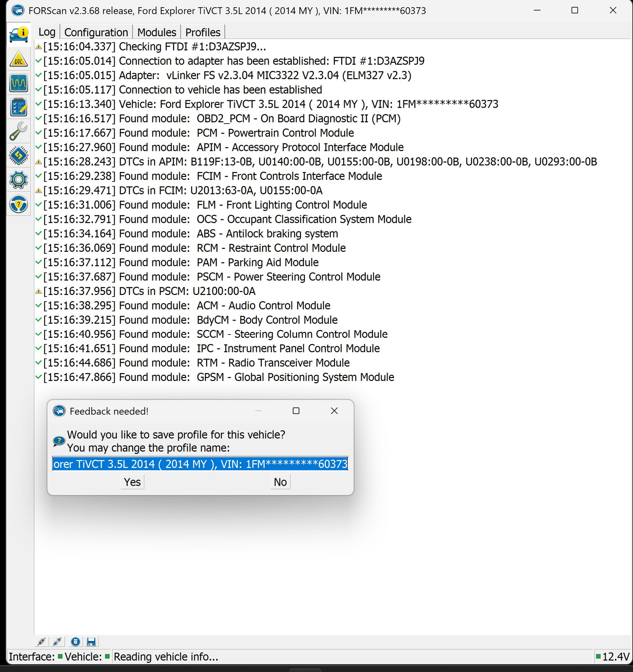Viewport: 633px width, 672px height.
Task: Click No to skip saving profile
Action: click(280, 482)
